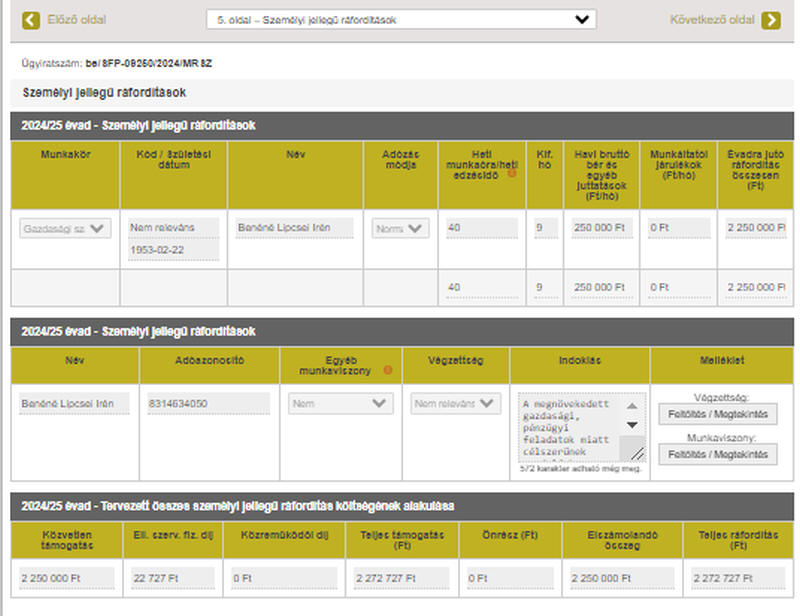800x616 pixels.
Task: Open the page selector dropdown
Action: [x=400, y=19]
